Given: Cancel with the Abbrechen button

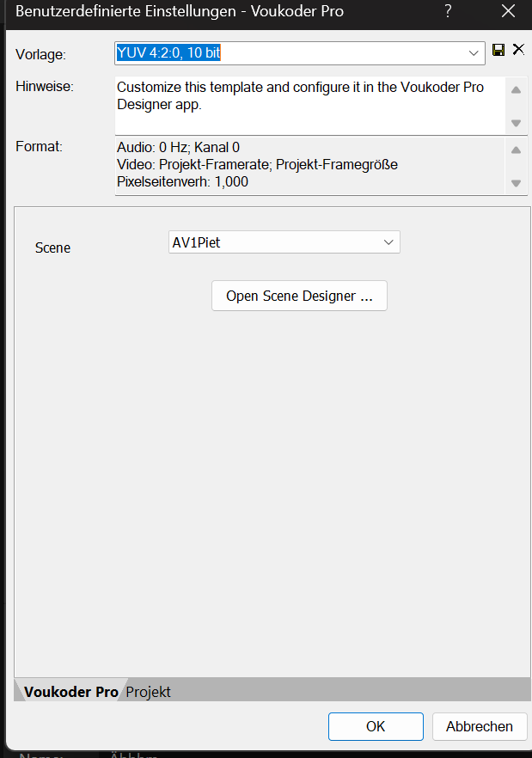Looking at the screenshot, I should pos(480,726).
